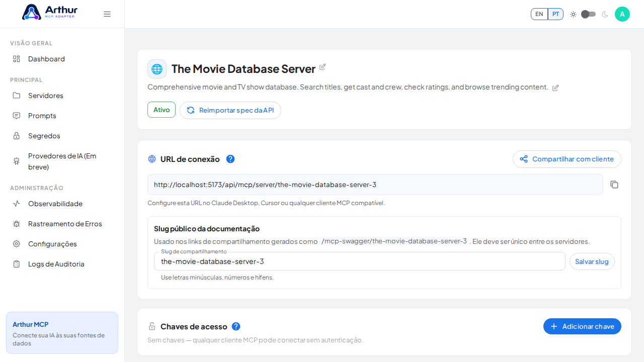Open help for URL de conexão

click(x=230, y=159)
